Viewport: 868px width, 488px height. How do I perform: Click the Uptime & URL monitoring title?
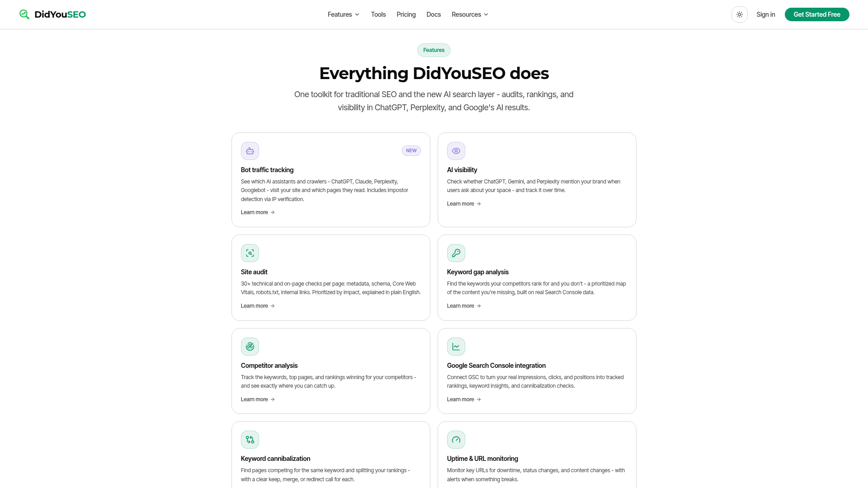[x=483, y=459]
